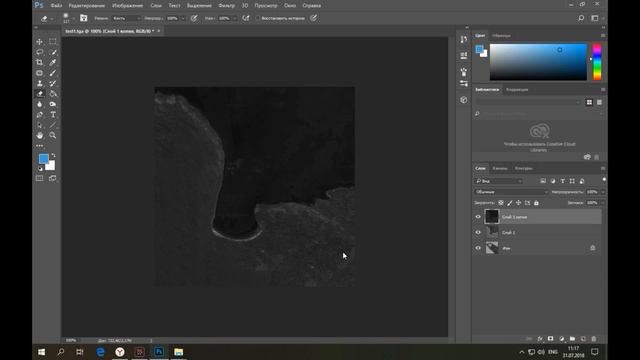Select the History Brush tool
The image size is (640, 360).
coord(53,83)
